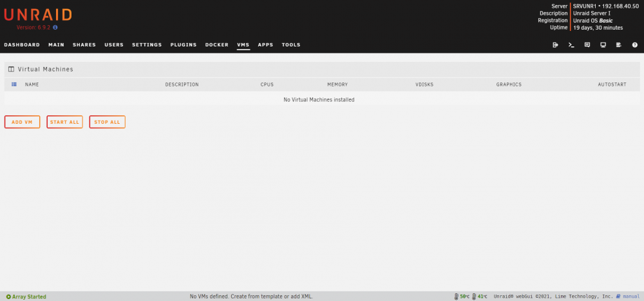The height and width of the screenshot is (301, 644).
Task: Click the uptime '19 days, 30 minutes' text
Action: (598, 28)
